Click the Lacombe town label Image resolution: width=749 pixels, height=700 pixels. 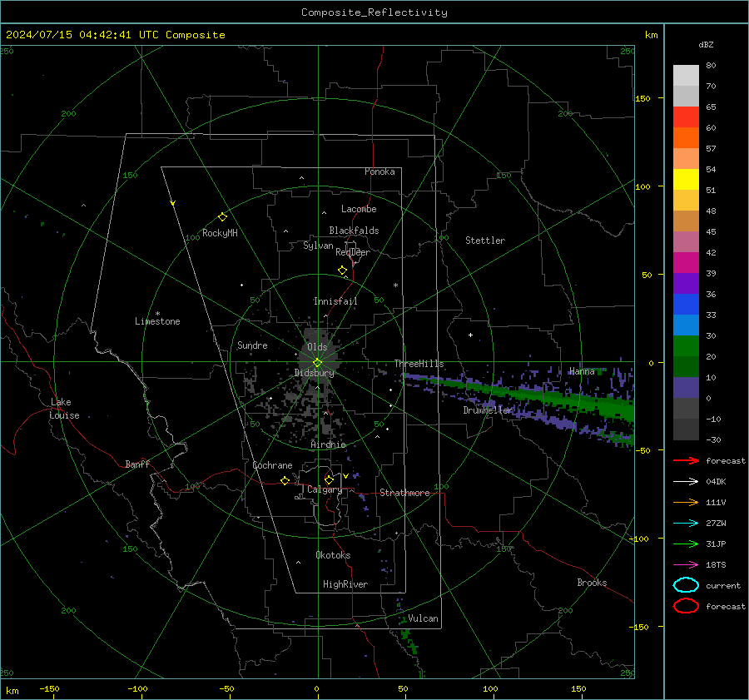[x=359, y=209]
